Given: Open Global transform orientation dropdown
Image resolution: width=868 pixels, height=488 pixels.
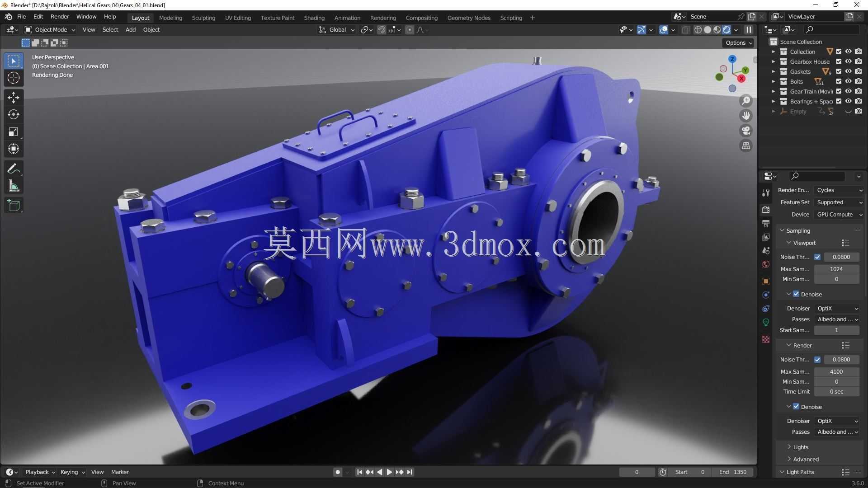Looking at the screenshot, I should (x=337, y=30).
